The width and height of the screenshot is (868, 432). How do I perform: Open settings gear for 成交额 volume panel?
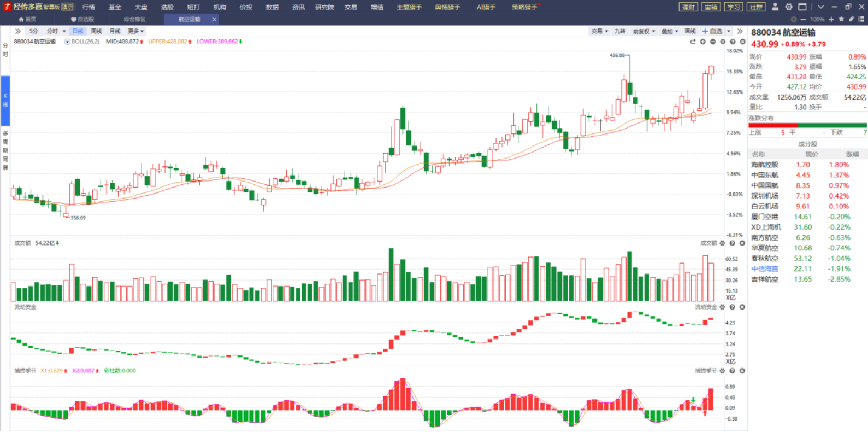pos(722,243)
